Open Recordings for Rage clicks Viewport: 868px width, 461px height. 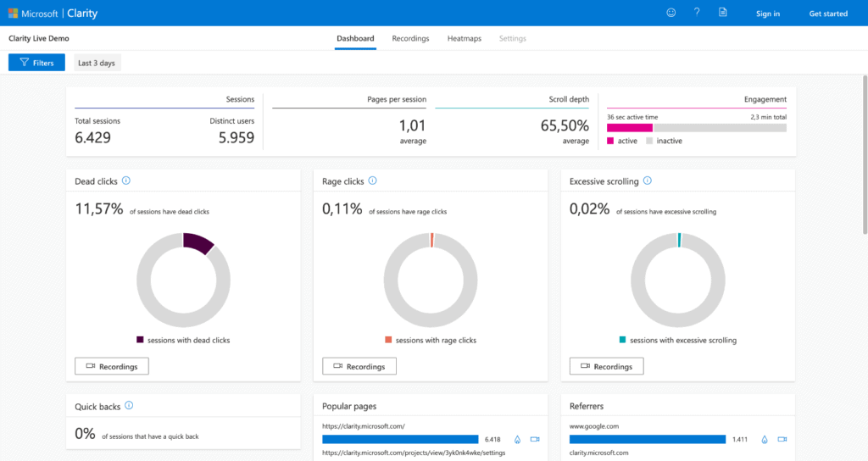[359, 366]
